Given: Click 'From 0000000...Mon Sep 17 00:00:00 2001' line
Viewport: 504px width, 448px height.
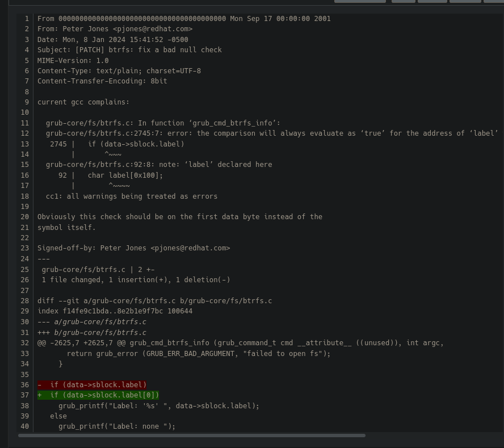Looking at the screenshot, I should (x=184, y=19).
